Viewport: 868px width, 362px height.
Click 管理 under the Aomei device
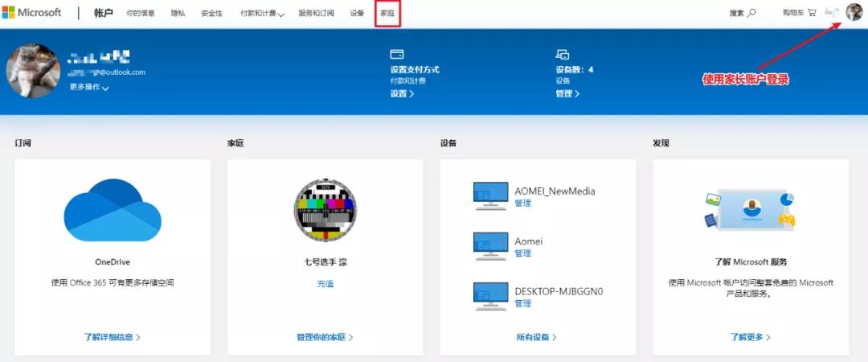coord(522,253)
